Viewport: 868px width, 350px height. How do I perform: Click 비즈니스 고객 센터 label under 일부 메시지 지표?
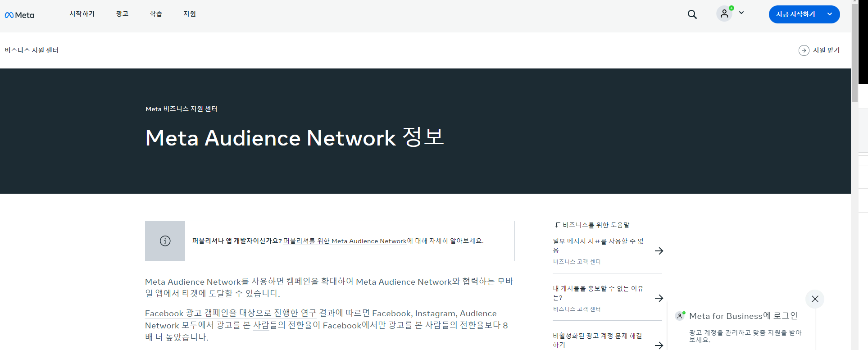(577, 262)
